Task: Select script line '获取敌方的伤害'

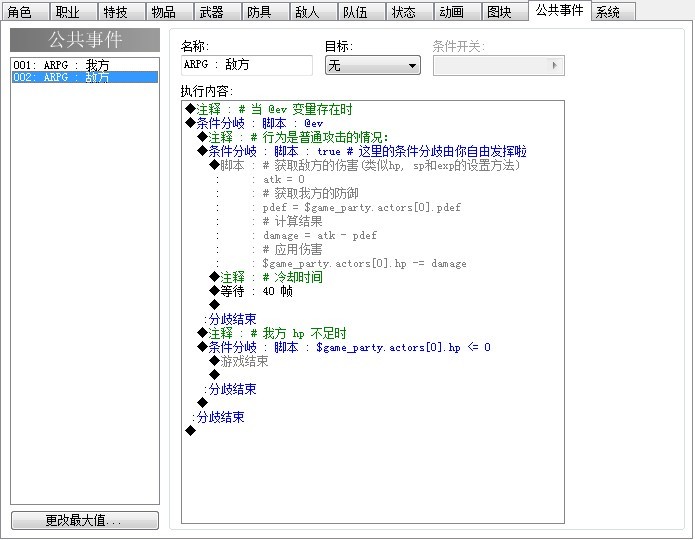Action: point(364,165)
